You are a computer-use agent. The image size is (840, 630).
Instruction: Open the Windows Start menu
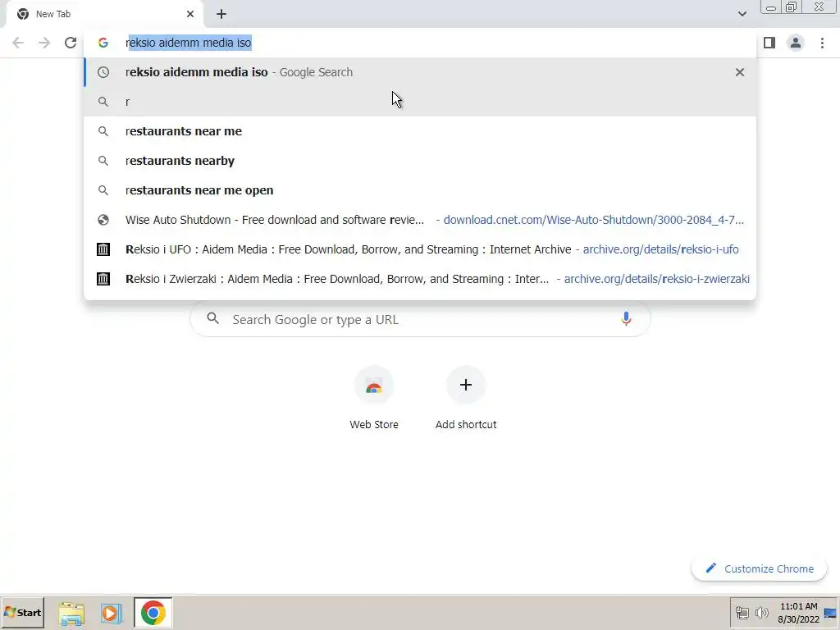coord(22,612)
